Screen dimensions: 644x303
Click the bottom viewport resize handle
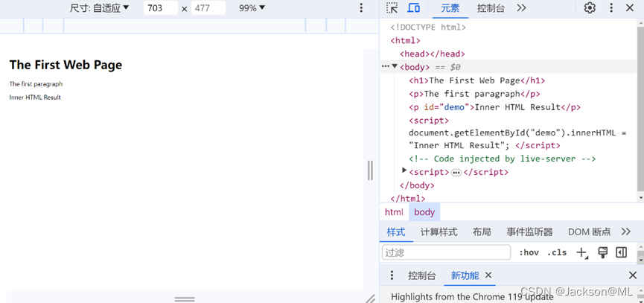(185, 299)
